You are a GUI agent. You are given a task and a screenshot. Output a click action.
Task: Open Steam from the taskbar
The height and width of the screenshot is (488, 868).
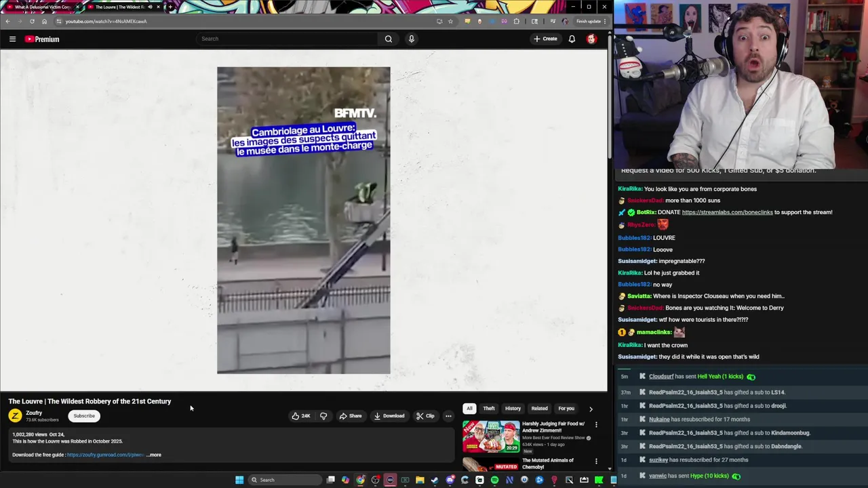tap(435, 480)
